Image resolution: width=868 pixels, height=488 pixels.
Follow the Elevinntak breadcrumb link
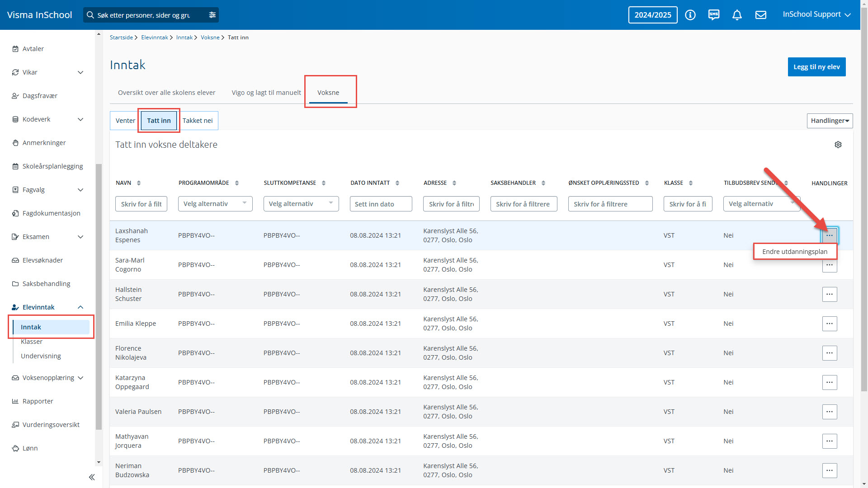[x=154, y=38]
